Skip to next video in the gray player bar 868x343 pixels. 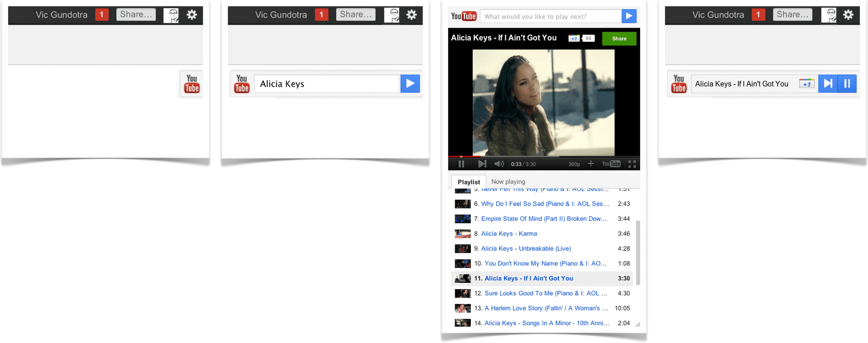(x=482, y=164)
